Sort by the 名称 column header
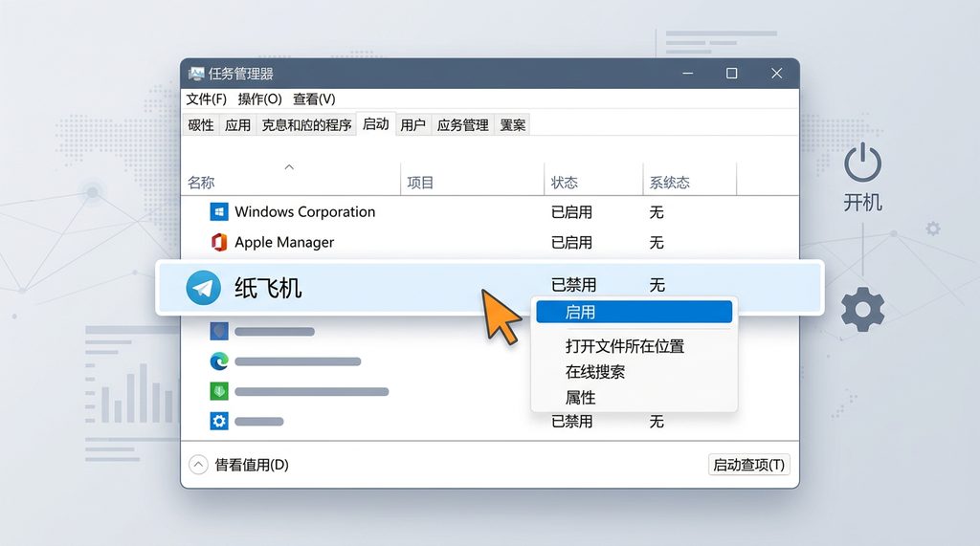This screenshot has height=546, width=980. tap(201, 183)
